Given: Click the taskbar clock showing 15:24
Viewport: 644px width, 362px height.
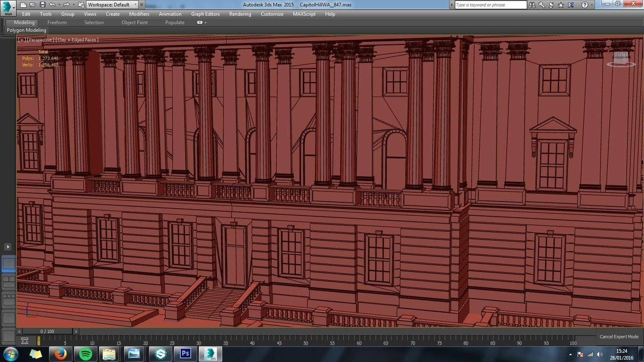Looking at the screenshot, I should click(622, 354).
